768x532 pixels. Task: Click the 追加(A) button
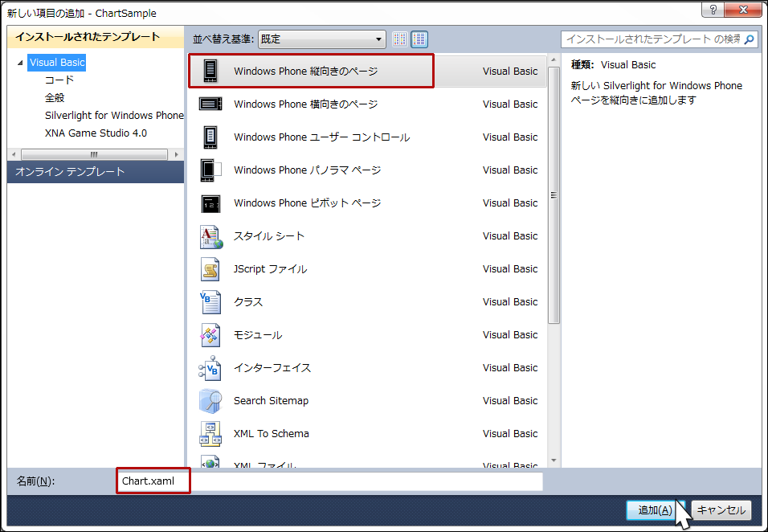pyautogui.click(x=655, y=510)
